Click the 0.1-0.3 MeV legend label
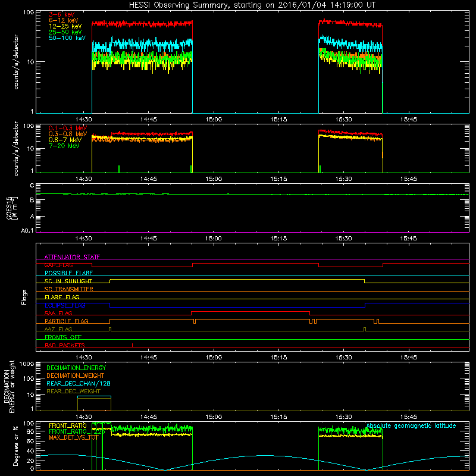Screen dimensions: 476x476 68,128
